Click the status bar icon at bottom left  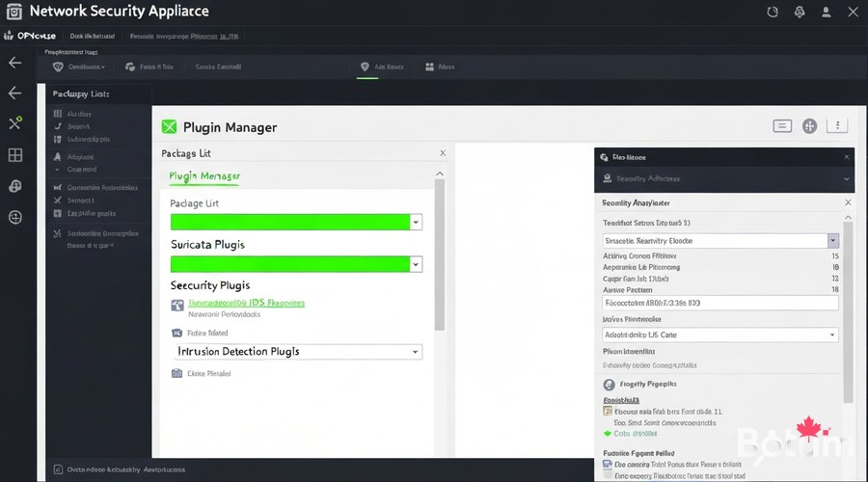[x=58, y=469]
